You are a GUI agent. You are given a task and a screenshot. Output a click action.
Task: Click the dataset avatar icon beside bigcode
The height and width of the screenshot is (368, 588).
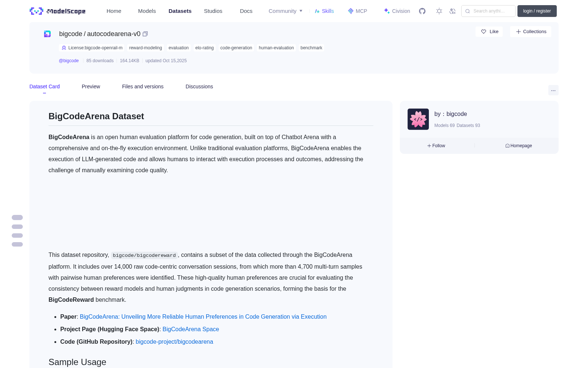pyautogui.click(x=47, y=34)
